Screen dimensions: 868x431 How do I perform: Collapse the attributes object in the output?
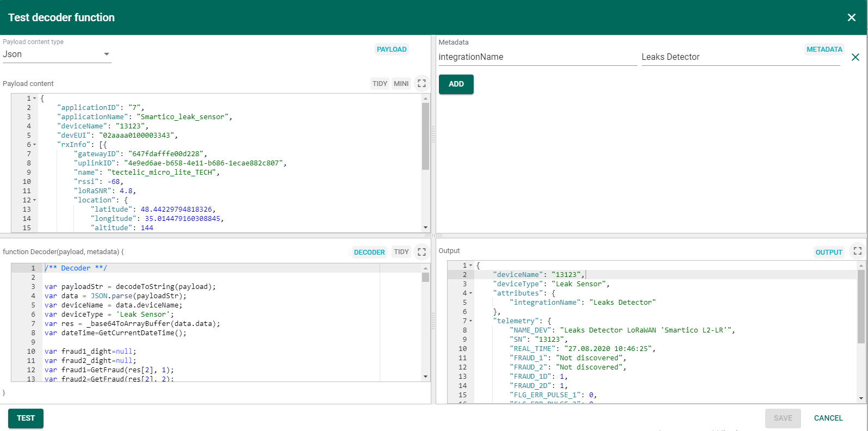click(x=471, y=293)
